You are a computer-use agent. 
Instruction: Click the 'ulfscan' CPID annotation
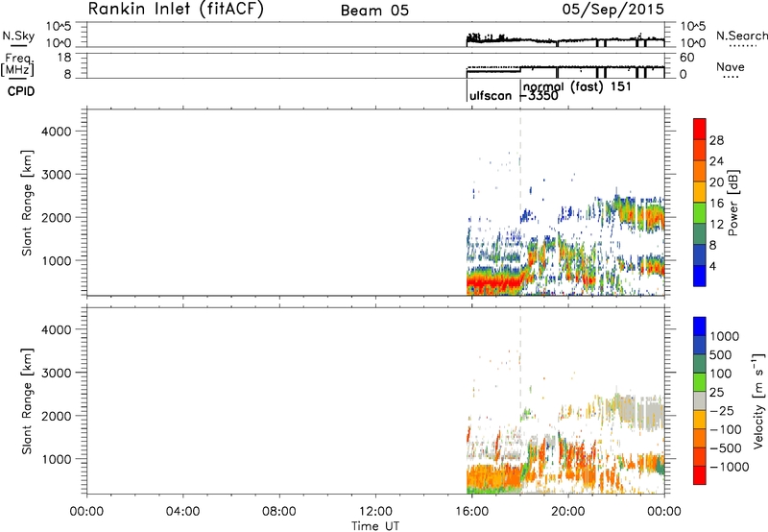pos(491,96)
